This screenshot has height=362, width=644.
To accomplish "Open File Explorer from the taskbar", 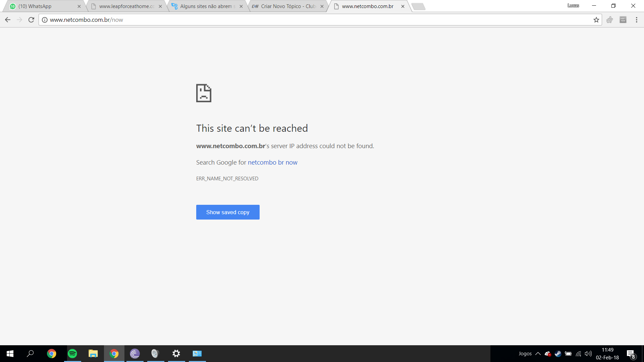I will 93,354.
